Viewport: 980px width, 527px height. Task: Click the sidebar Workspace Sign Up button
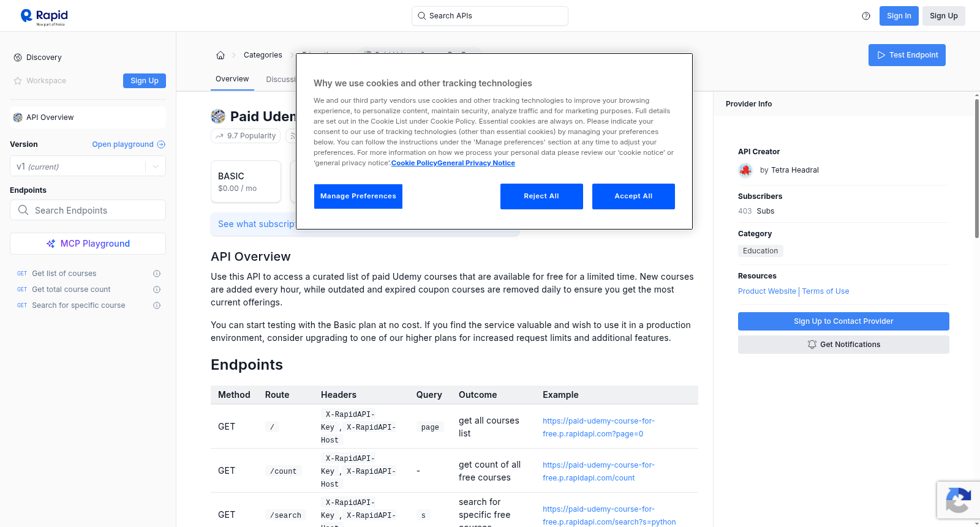[145, 81]
